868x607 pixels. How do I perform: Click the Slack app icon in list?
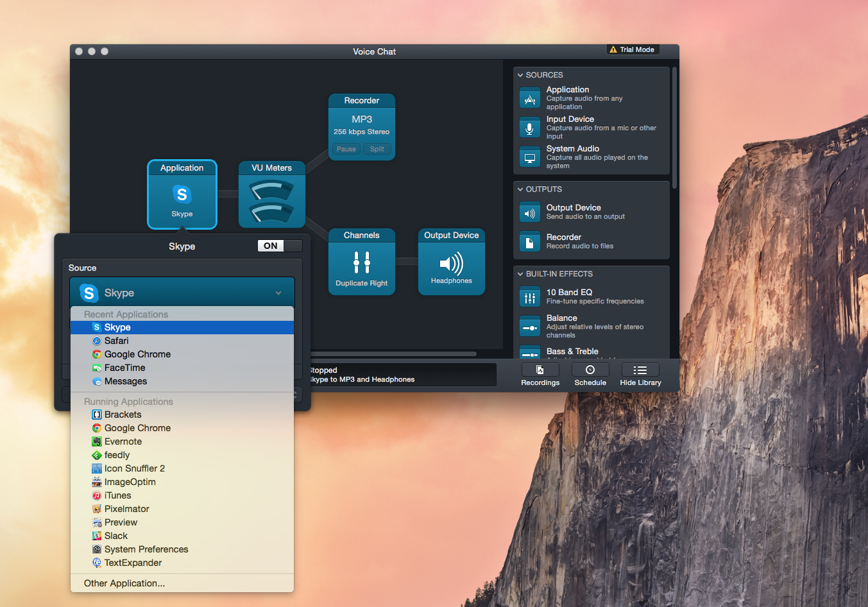pos(97,536)
